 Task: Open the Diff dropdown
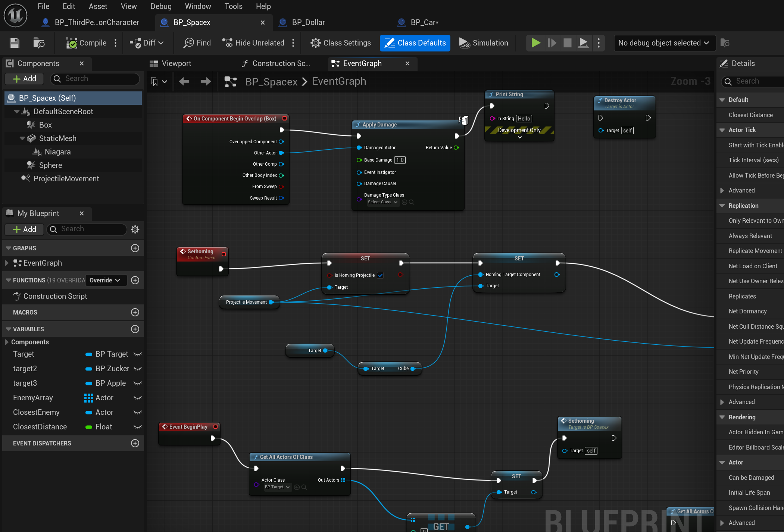(147, 43)
